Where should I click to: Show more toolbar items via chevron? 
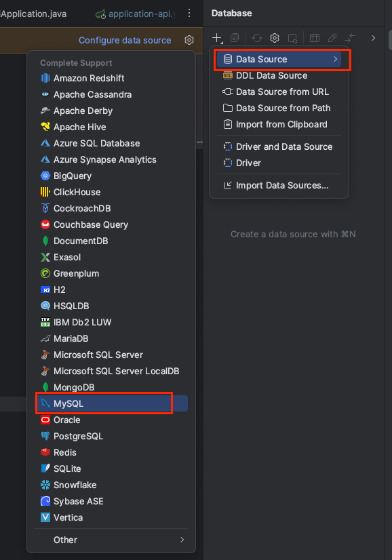point(374,38)
